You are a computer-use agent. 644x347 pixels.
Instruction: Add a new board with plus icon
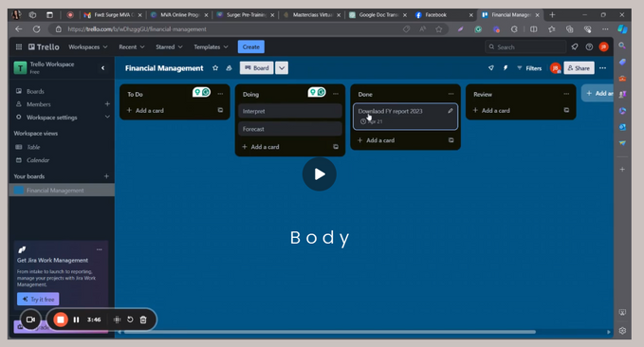(x=106, y=176)
